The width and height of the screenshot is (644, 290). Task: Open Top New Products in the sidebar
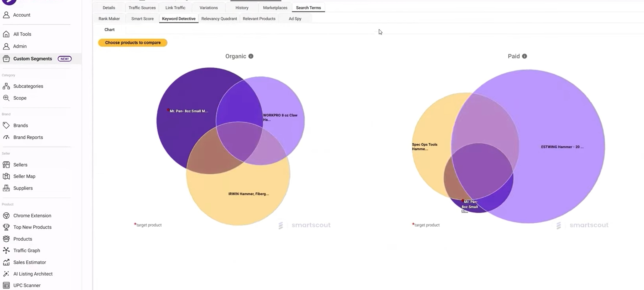pyautogui.click(x=32, y=227)
